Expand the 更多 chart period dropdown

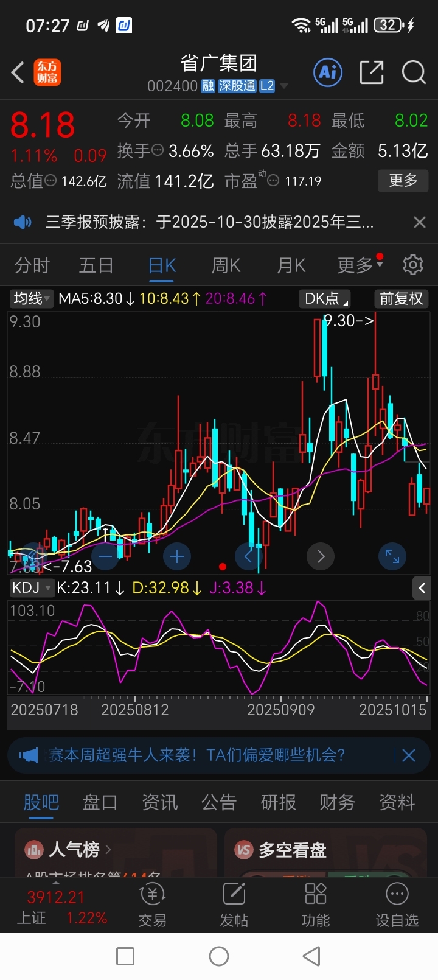(x=360, y=265)
